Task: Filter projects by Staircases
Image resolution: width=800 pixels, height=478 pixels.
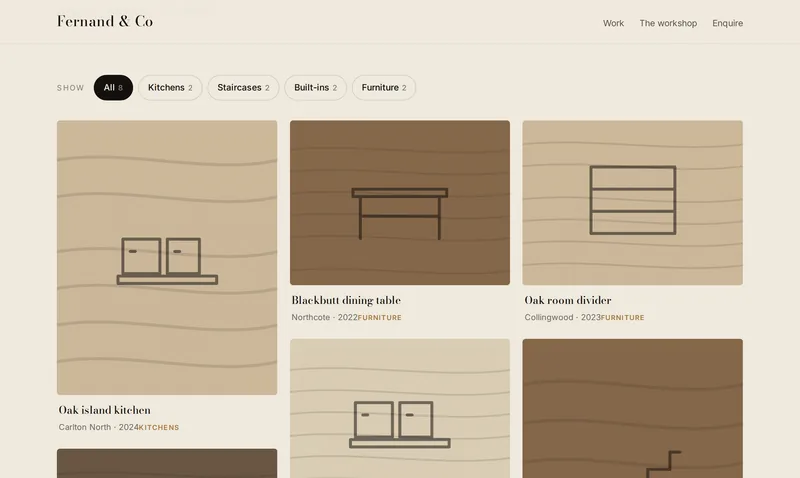Action: pyautogui.click(x=243, y=88)
